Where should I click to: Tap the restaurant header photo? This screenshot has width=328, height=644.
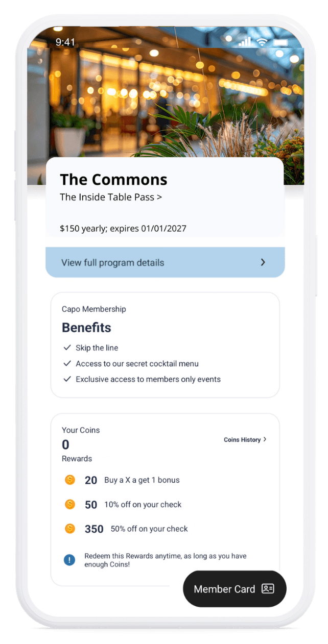click(163, 97)
